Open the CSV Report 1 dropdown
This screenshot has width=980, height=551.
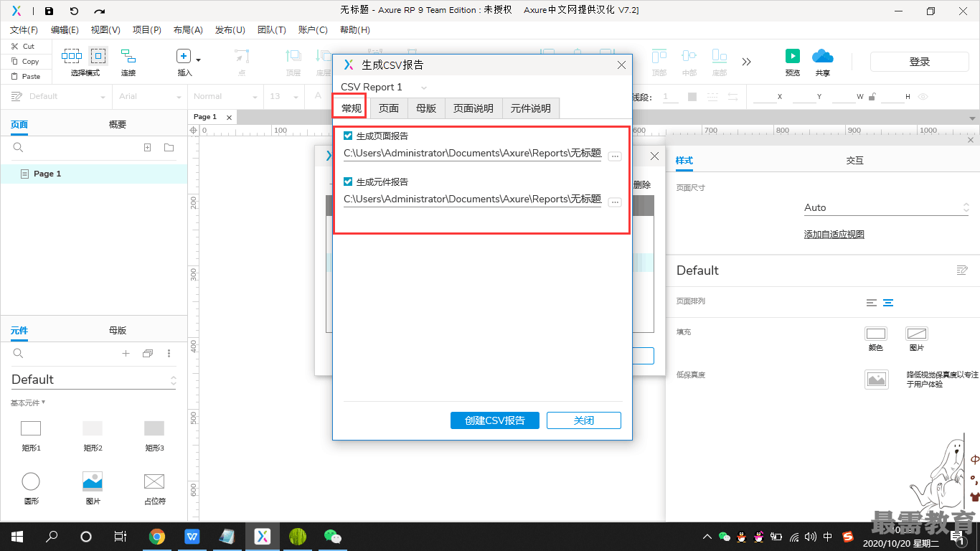pyautogui.click(x=385, y=87)
